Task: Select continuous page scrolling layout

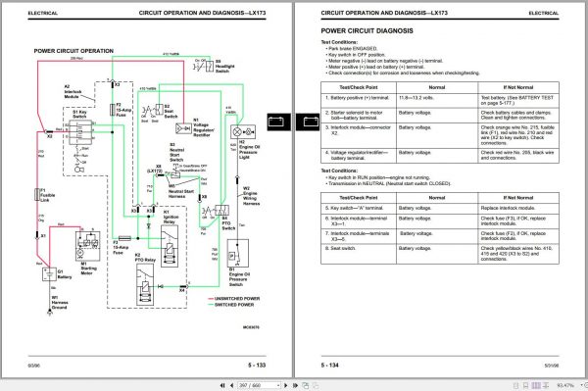Action: [x=525, y=385]
